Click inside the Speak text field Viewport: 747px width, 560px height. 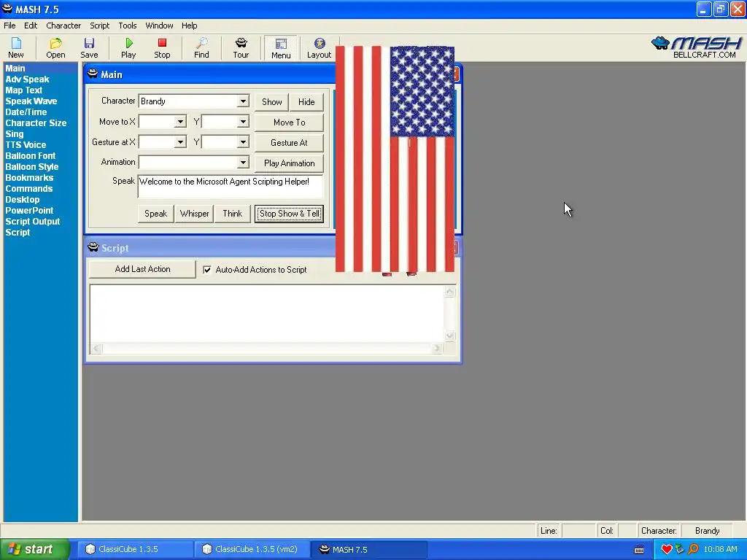(x=231, y=186)
